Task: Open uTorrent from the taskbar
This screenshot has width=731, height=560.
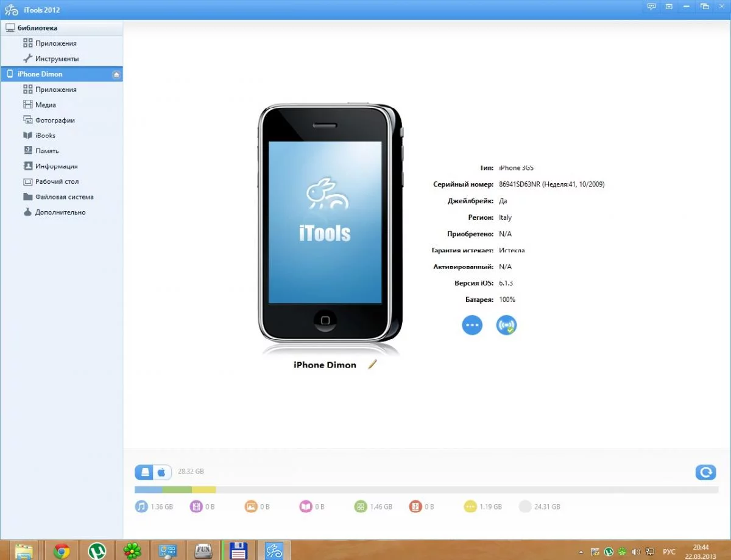Action: click(97, 551)
